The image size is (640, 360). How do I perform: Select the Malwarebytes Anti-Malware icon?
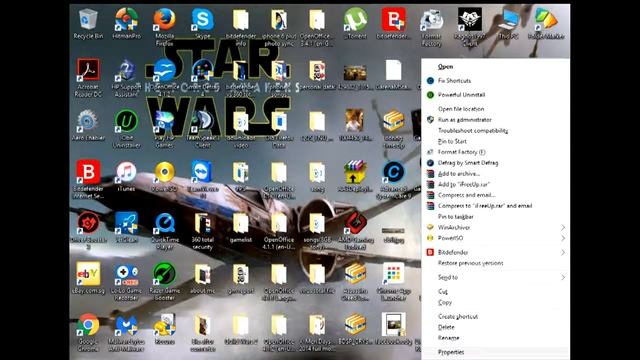pos(126,325)
